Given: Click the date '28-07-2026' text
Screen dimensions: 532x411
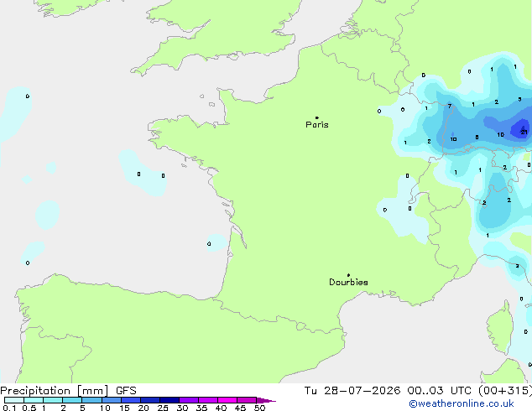Looking at the screenshot, I should 362,391.
